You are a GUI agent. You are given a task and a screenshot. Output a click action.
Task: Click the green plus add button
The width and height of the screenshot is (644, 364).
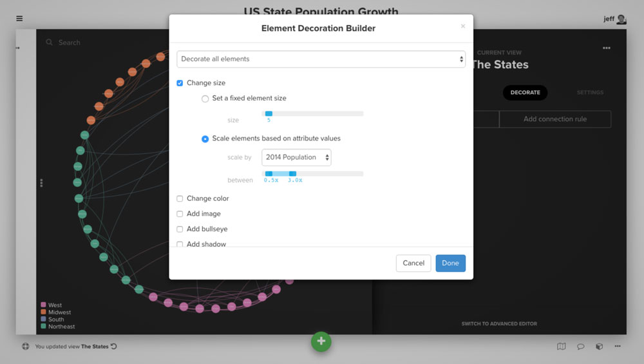point(321,341)
